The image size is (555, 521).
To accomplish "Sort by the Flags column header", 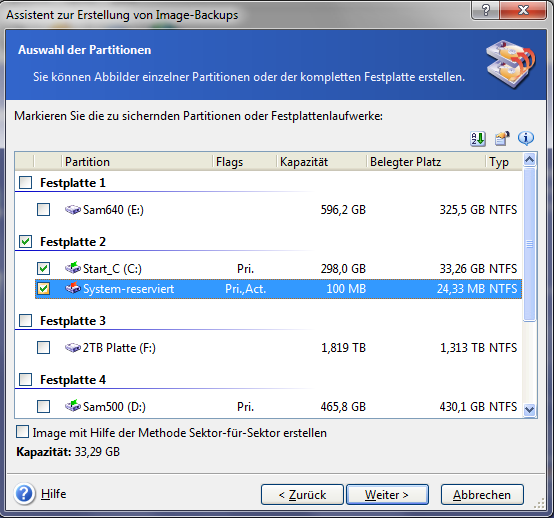I will tap(244, 162).
